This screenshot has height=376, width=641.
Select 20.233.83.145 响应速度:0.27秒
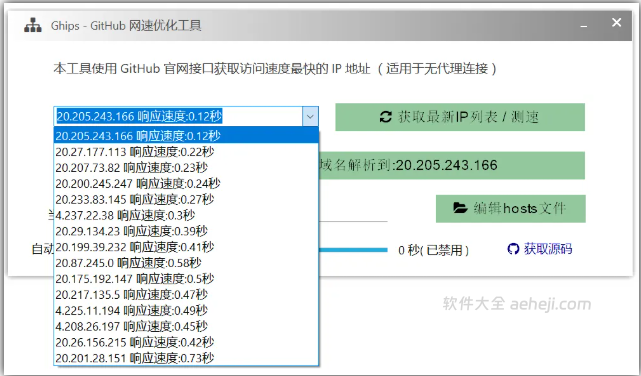pyautogui.click(x=186, y=199)
